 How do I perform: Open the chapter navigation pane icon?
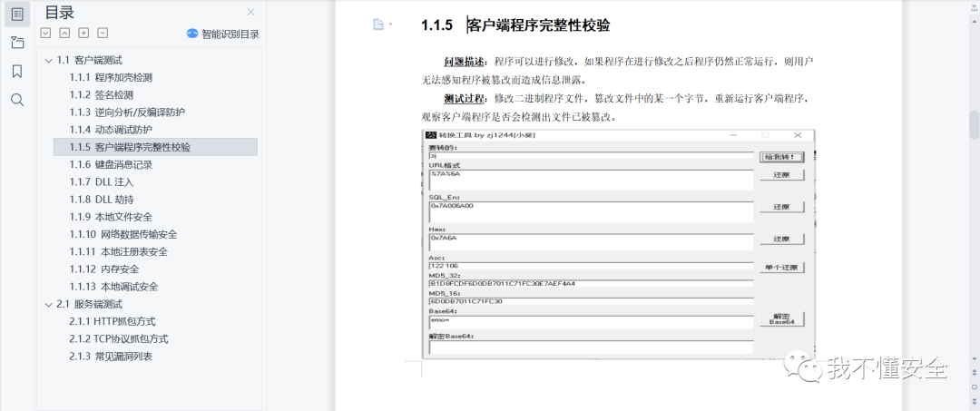pyautogui.click(x=17, y=43)
